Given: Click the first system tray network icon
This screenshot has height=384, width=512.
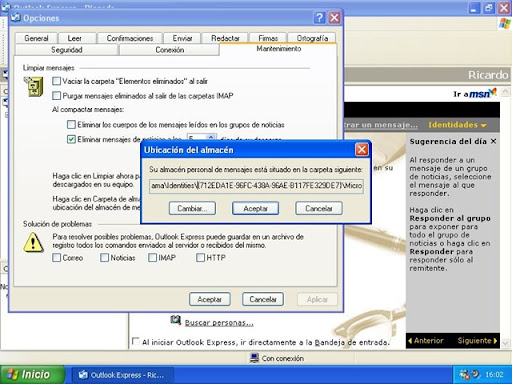Looking at the screenshot, I should 464,374.
